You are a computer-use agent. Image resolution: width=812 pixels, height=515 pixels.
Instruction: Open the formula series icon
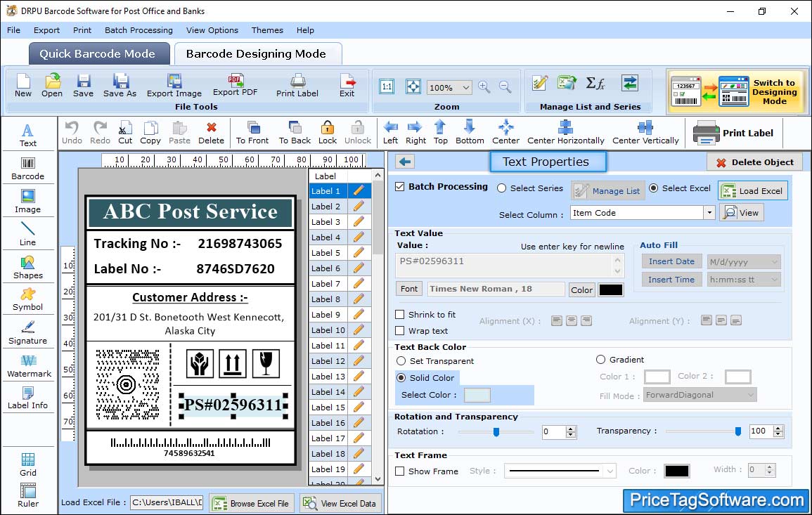point(595,84)
